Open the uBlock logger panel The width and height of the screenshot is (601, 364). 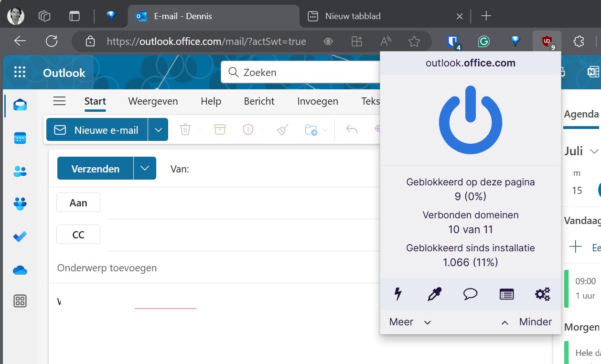pos(506,294)
